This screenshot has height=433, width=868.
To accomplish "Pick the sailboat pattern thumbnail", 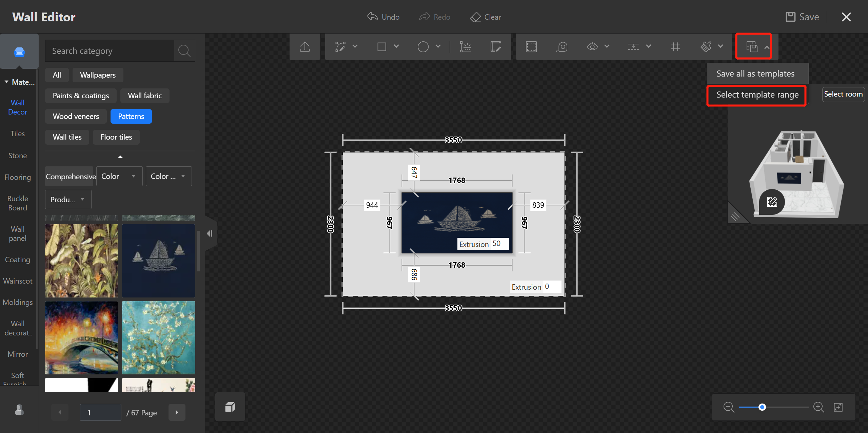I will click(158, 261).
